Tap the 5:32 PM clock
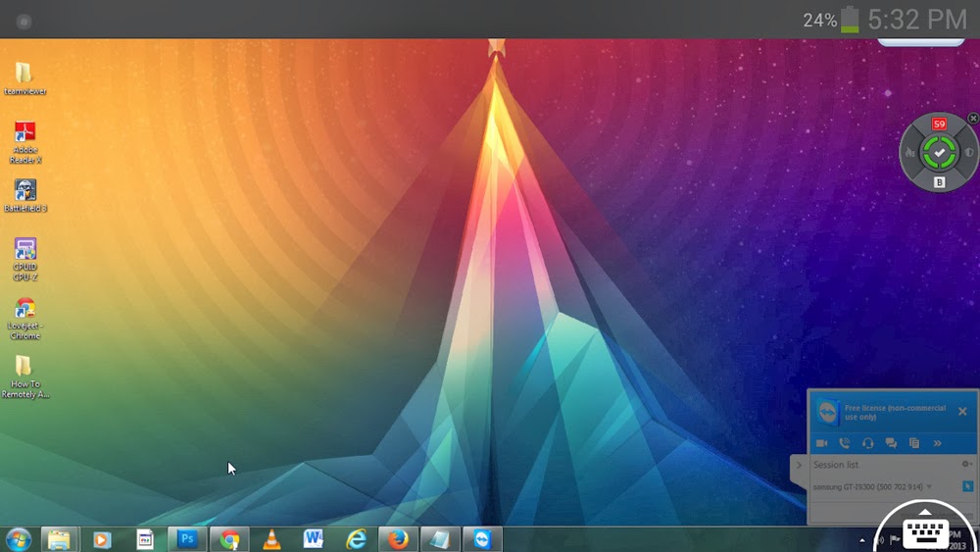 [917, 20]
